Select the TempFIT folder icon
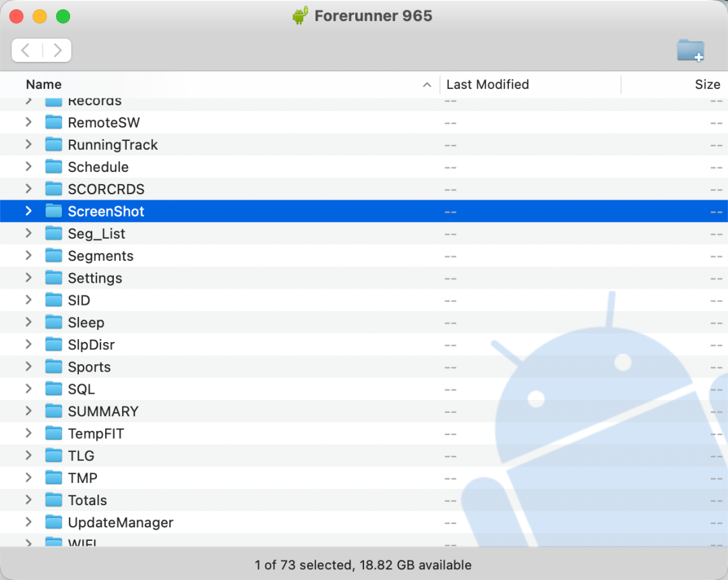This screenshot has width=728, height=580. (54, 434)
